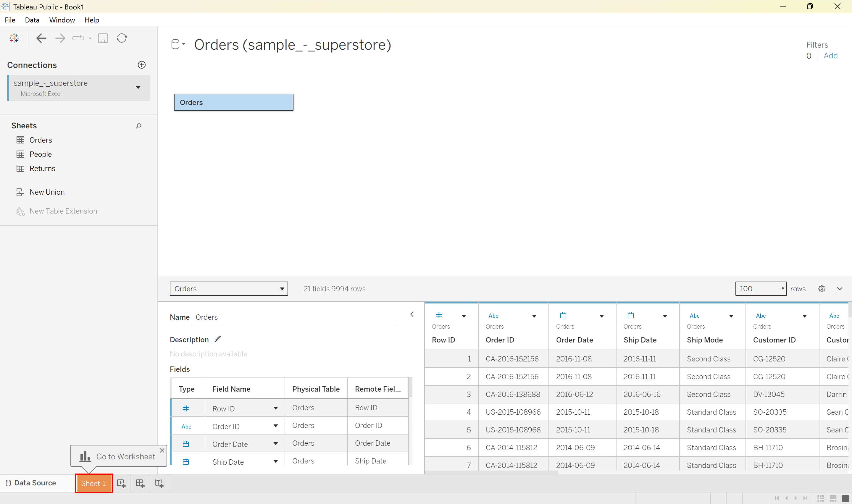Add a new connection with plus icon
Viewport: 852px width, 504px height.
click(142, 65)
